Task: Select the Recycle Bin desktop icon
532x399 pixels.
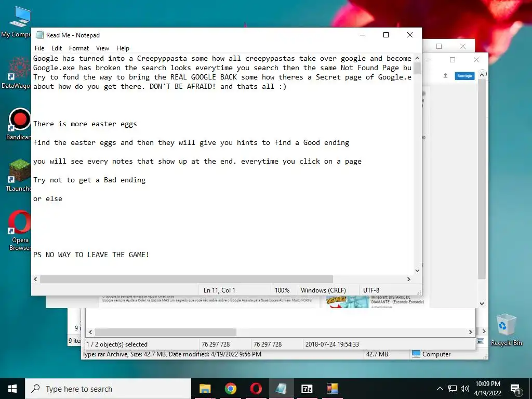Action: pyautogui.click(x=506, y=329)
